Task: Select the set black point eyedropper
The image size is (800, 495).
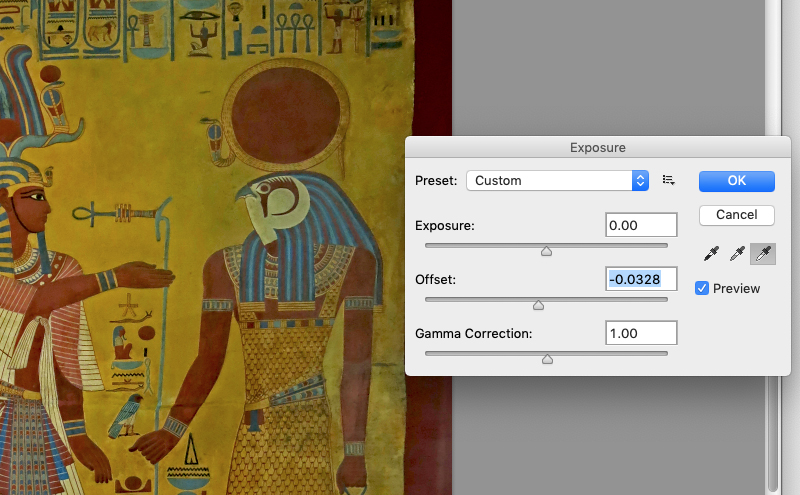Action: [x=711, y=254]
